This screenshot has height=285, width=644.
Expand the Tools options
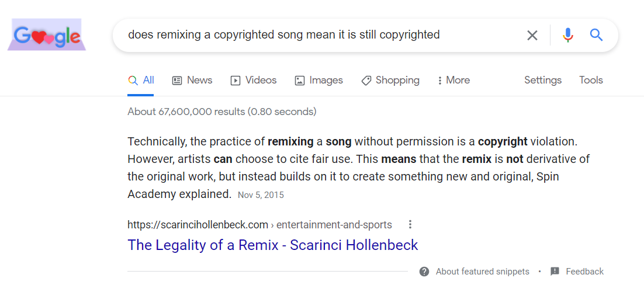click(x=591, y=81)
